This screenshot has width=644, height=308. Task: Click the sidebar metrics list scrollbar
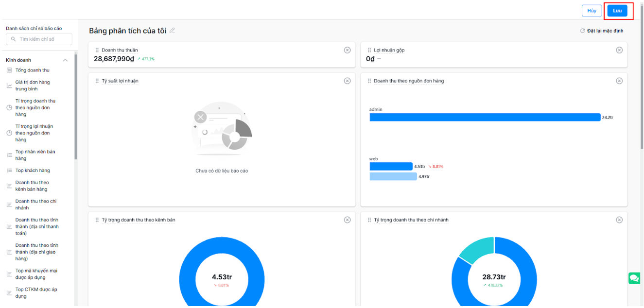[x=75, y=107]
